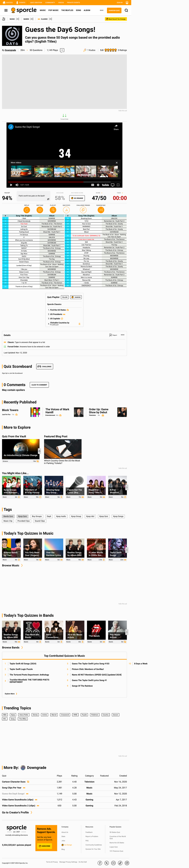
Task: Go to The Beatles category
Action: [67, 10]
